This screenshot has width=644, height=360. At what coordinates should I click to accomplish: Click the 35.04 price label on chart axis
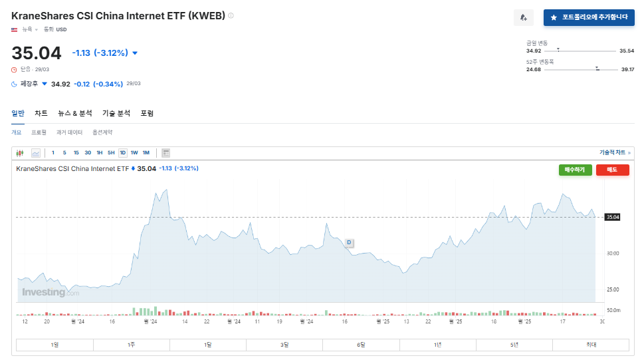point(612,217)
